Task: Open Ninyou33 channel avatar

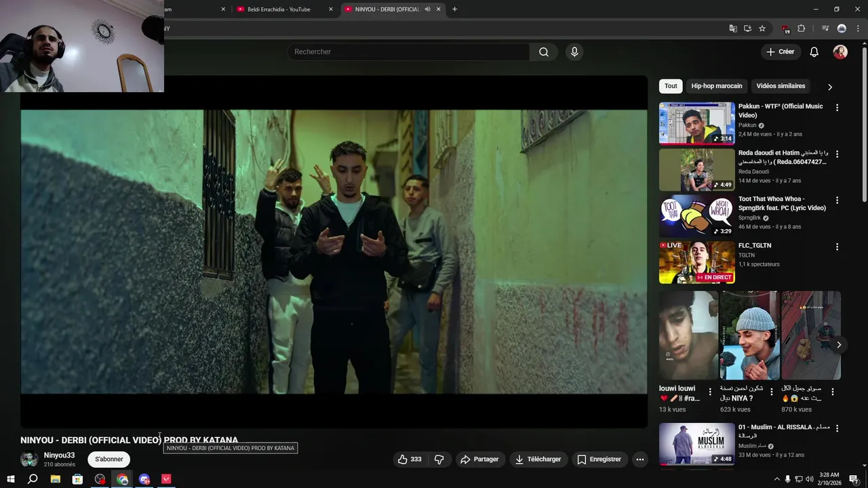Action: tap(29, 460)
